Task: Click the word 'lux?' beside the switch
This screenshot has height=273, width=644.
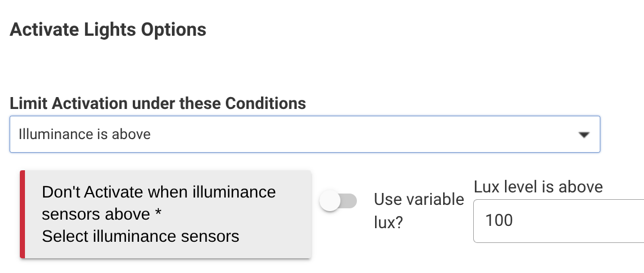Action: coord(388,222)
